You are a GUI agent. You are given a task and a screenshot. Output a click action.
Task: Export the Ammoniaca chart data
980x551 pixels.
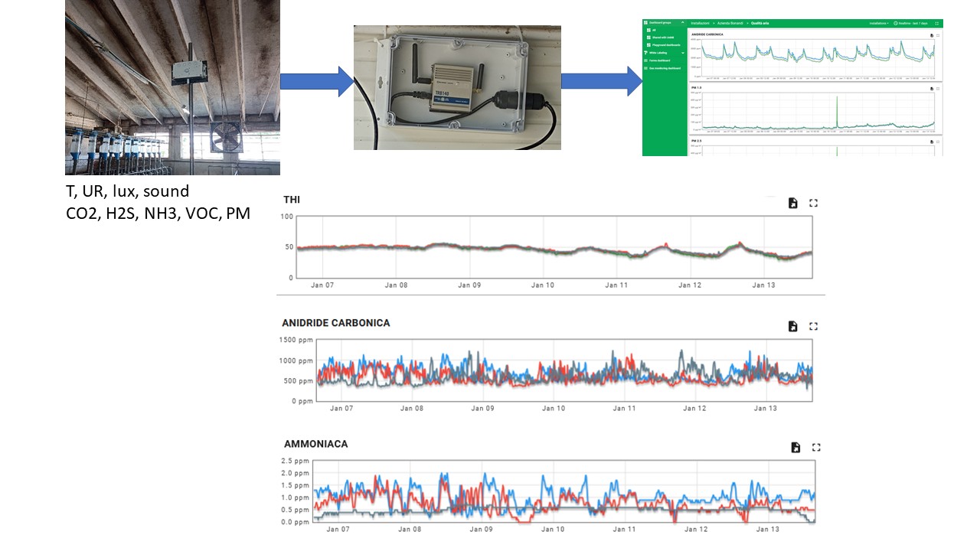795,448
